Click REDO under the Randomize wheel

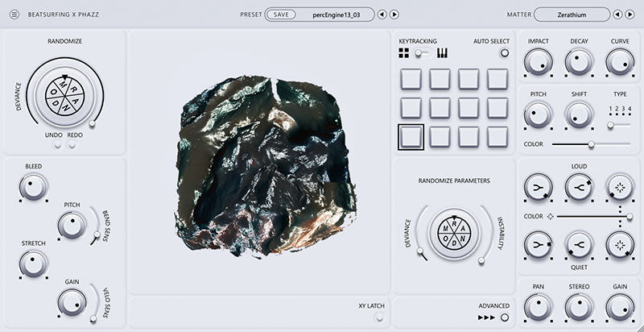tap(75, 135)
